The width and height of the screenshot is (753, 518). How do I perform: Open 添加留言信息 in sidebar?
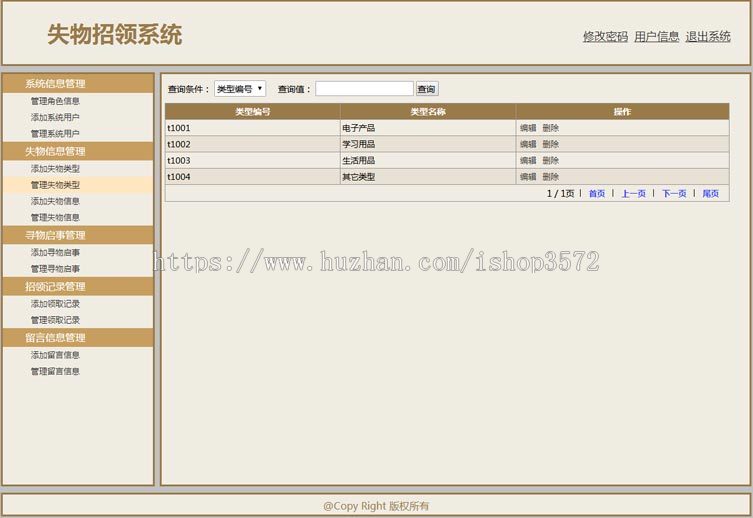click(x=55, y=355)
